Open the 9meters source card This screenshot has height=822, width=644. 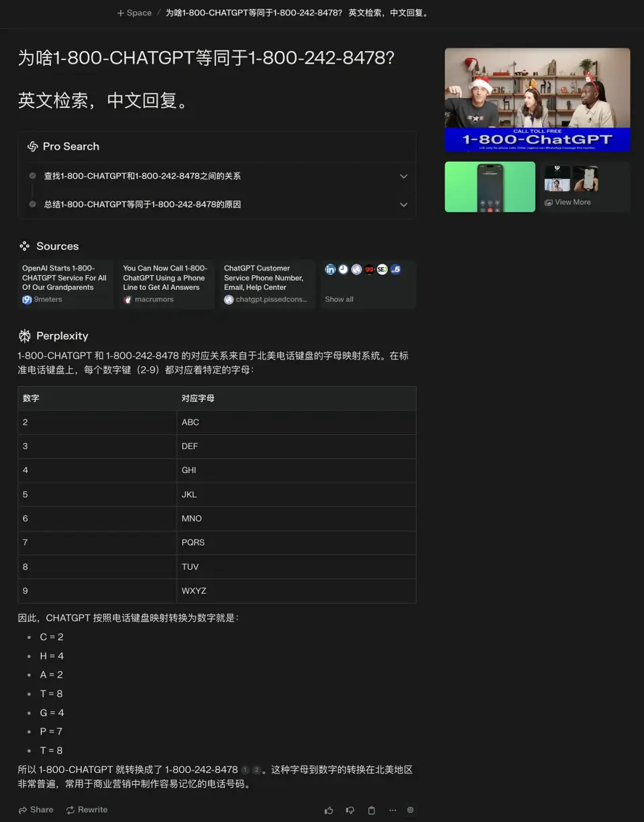point(65,285)
